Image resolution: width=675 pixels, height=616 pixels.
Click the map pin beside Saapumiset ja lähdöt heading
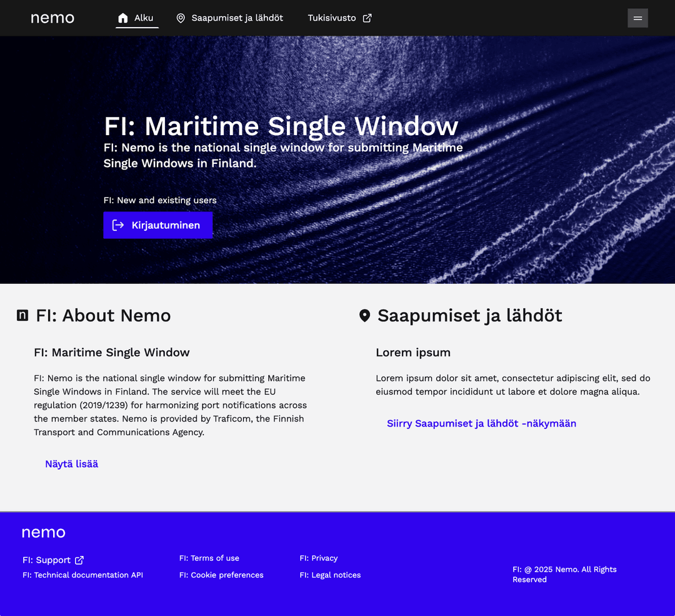tap(365, 316)
